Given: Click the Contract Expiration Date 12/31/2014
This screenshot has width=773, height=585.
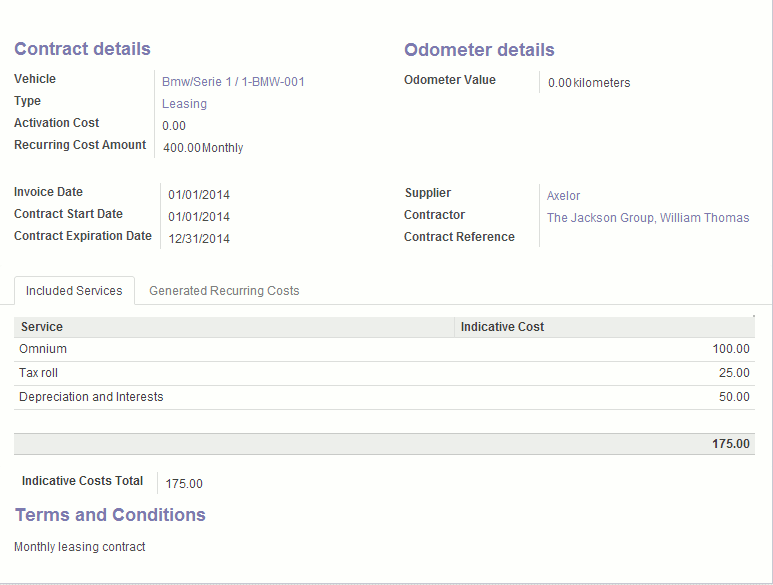Looking at the screenshot, I should pos(199,239).
